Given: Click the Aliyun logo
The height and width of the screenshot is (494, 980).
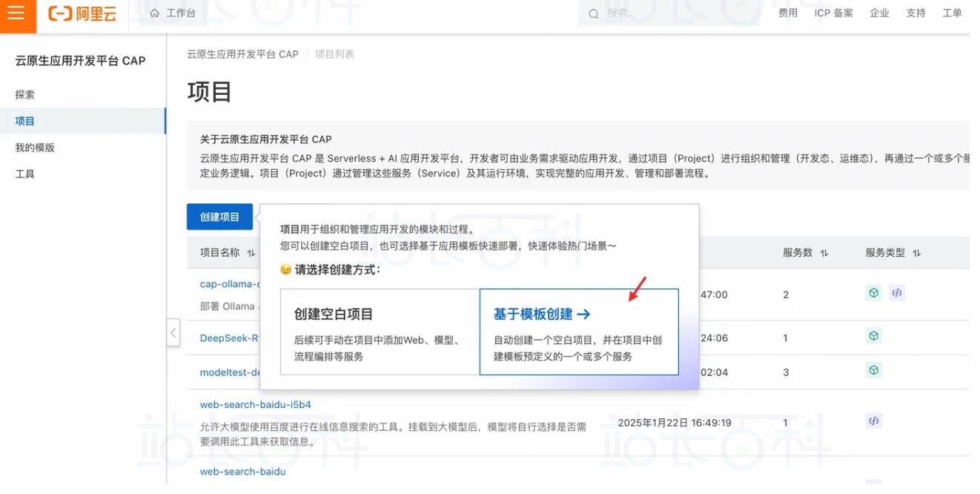Looking at the screenshot, I should (x=82, y=13).
